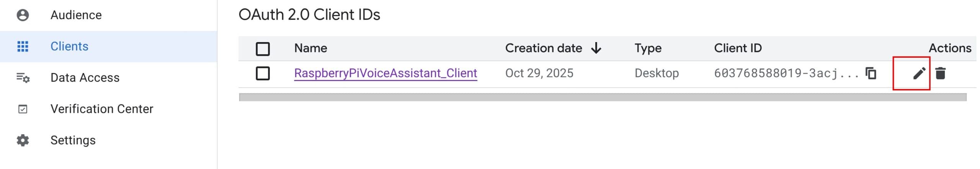Select the Settings label in sidebar

click(x=73, y=140)
